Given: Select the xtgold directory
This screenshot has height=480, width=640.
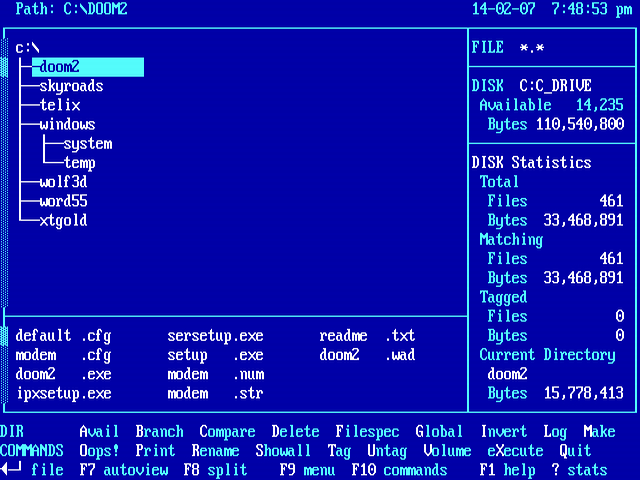Looking at the screenshot, I should [63, 221].
